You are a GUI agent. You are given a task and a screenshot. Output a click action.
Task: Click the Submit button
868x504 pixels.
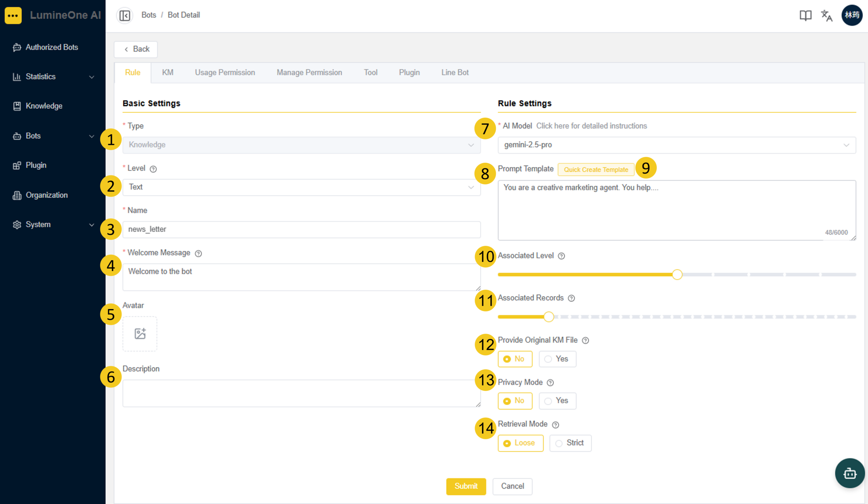[466, 486]
